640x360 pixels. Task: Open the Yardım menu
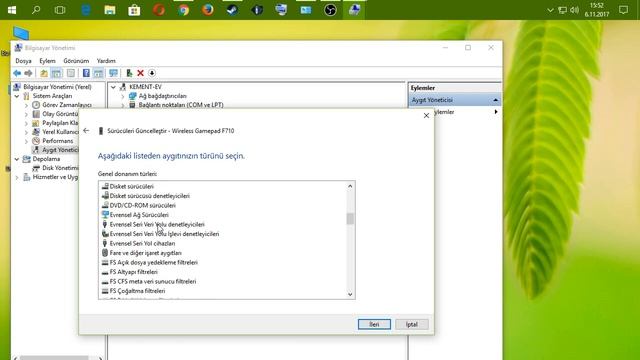point(106,61)
